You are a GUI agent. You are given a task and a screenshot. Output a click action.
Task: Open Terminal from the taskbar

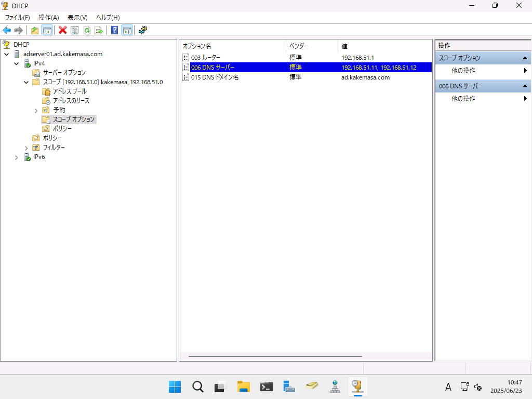pyautogui.click(x=267, y=387)
